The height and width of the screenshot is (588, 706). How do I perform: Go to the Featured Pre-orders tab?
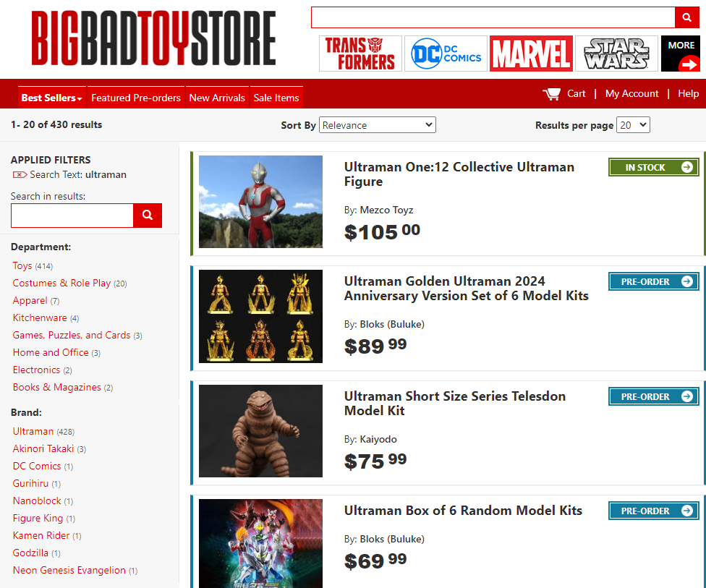coord(136,98)
